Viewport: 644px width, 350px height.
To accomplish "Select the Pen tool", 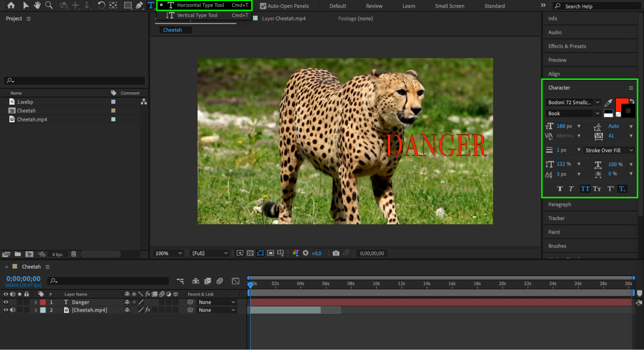I will point(139,5).
